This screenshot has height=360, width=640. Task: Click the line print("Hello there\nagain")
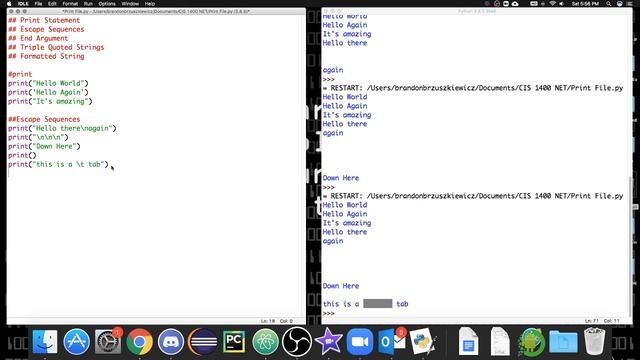click(x=62, y=128)
